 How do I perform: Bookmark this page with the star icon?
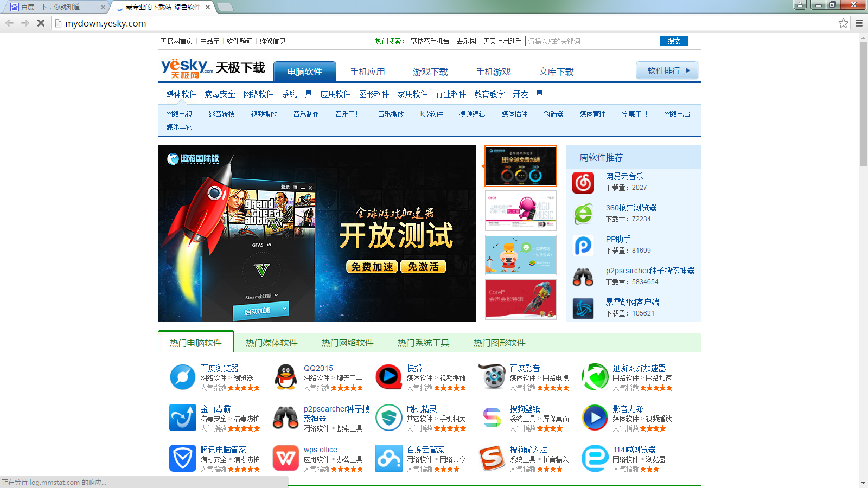click(x=843, y=23)
